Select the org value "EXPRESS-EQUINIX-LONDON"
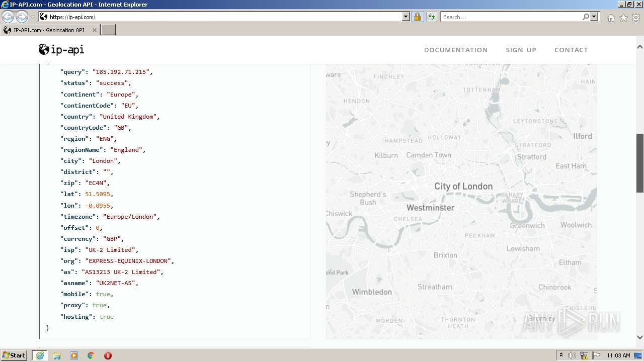This screenshot has height=362, width=644. point(128,260)
